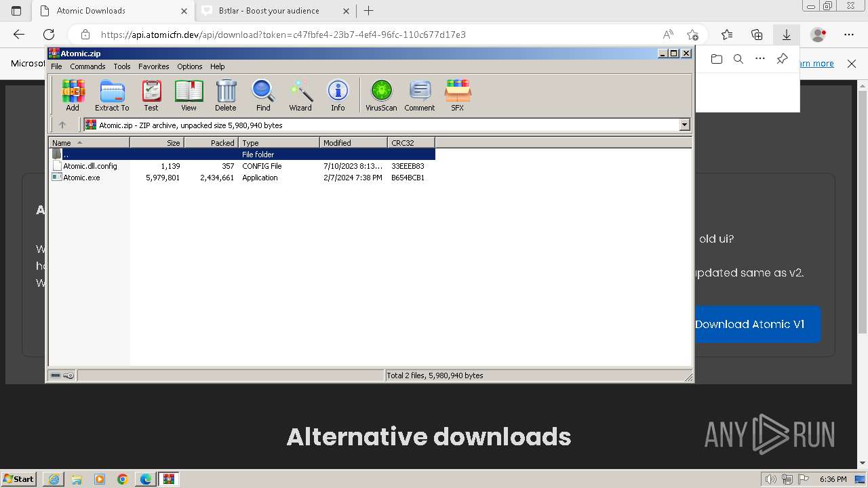
Task: Click the browser address bar URL
Action: (283, 35)
